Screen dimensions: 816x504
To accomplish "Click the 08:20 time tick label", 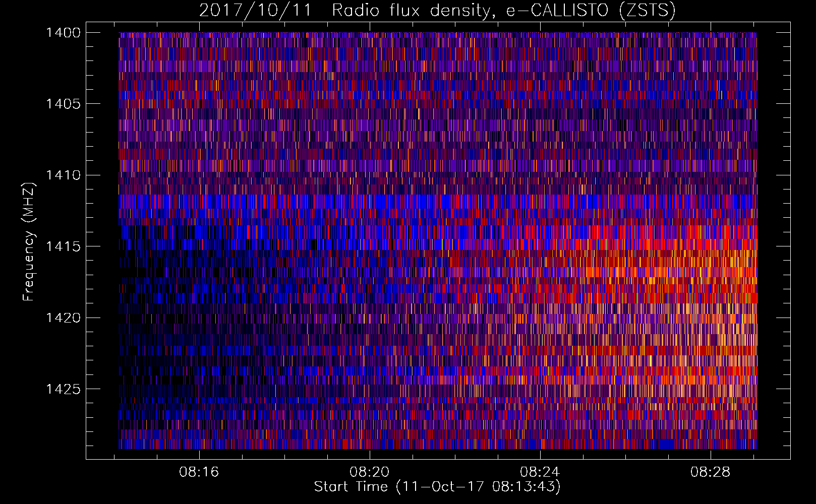I will (x=370, y=472).
